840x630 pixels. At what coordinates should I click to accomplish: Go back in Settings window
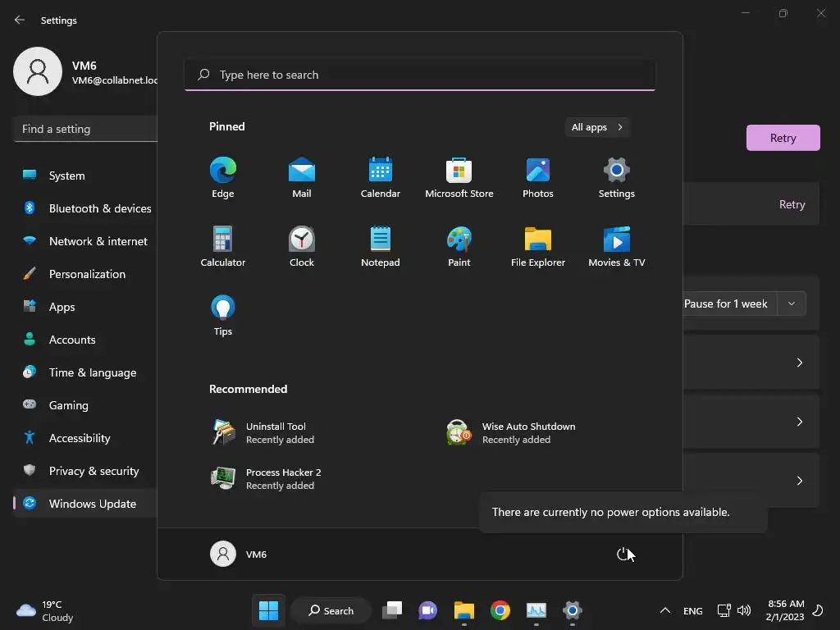pos(20,20)
